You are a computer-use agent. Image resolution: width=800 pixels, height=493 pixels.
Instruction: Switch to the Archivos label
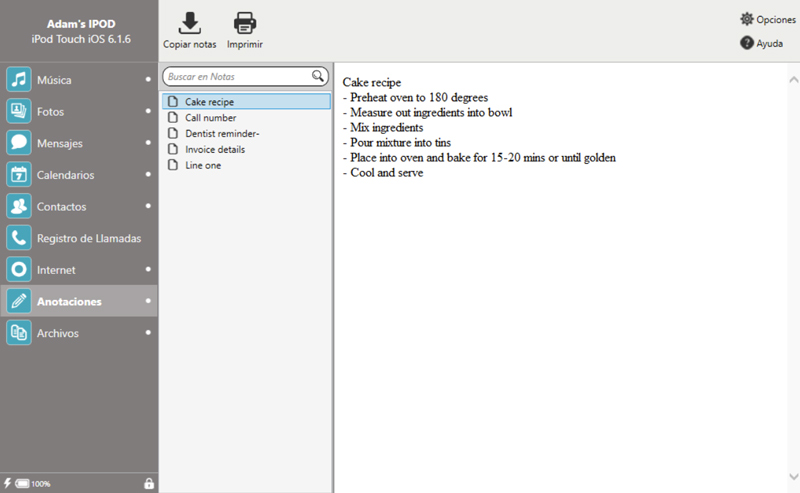pyautogui.click(x=58, y=333)
